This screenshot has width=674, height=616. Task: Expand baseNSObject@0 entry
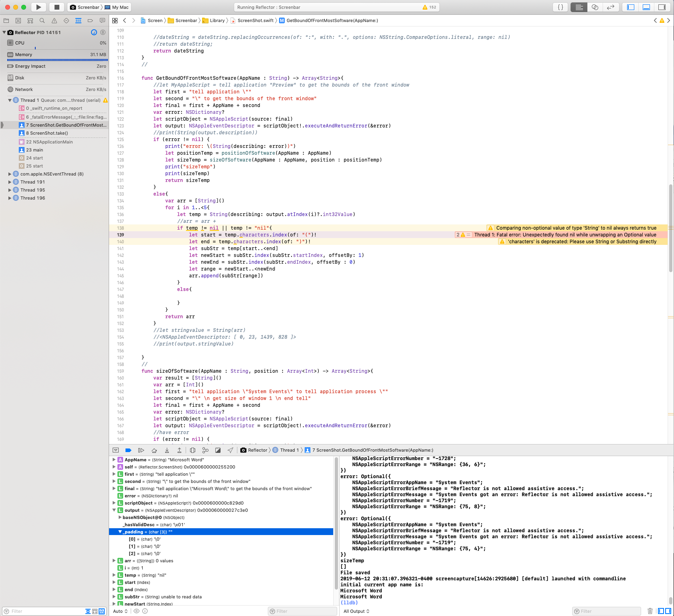point(120,517)
